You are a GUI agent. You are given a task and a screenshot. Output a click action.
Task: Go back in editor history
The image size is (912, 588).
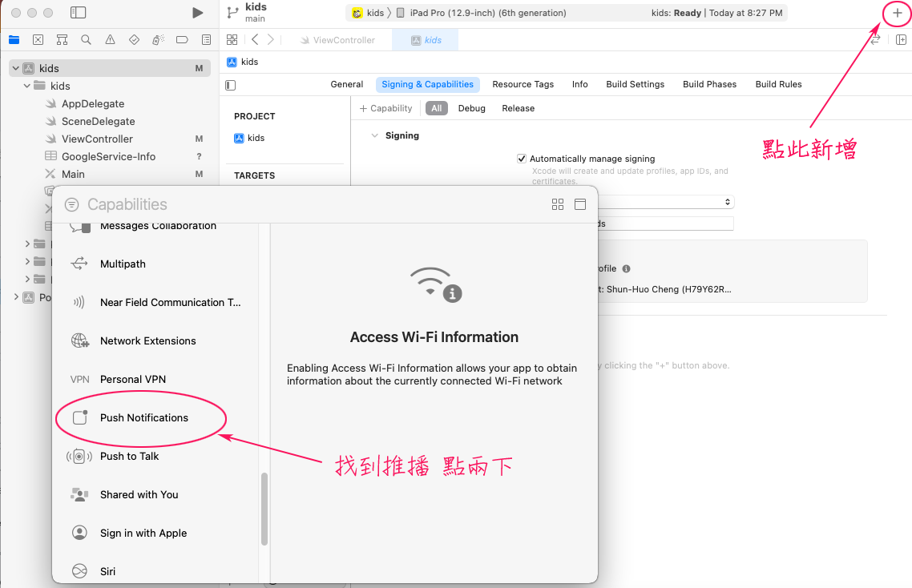coord(255,39)
